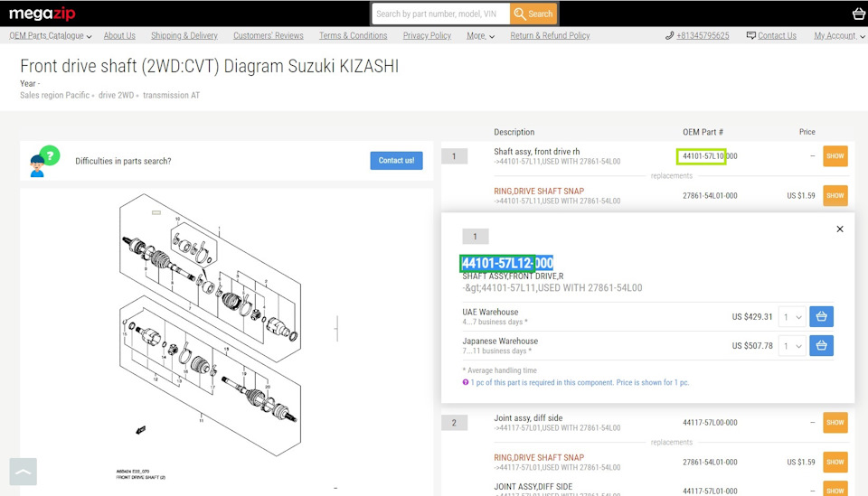This screenshot has width=868, height=496.
Task: Open Privacy Policy page
Action: [x=427, y=35]
